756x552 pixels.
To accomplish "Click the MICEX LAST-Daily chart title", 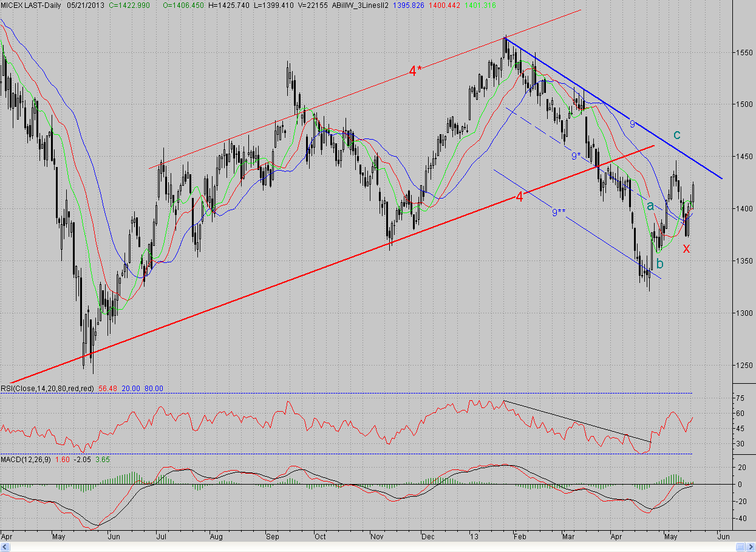I will [x=30, y=5].
